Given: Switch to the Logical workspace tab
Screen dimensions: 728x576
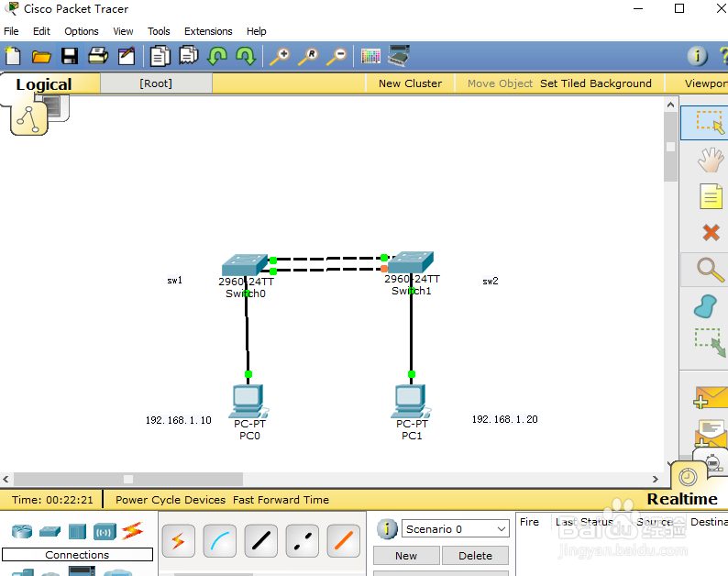Looking at the screenshot, I should (x=44, y=84).
